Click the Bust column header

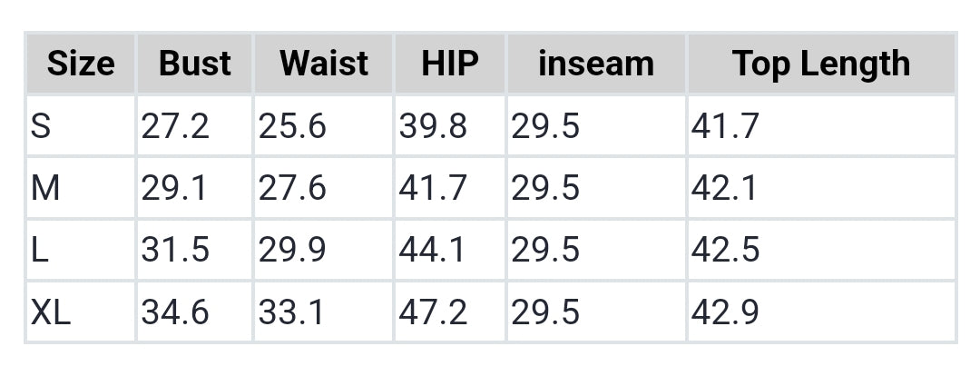[x=194, y=64]
